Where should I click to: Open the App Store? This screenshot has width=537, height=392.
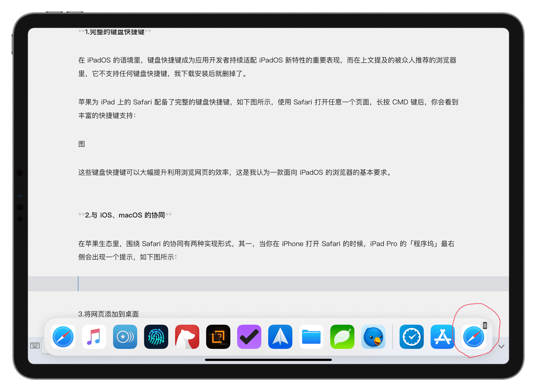point(443,337)
